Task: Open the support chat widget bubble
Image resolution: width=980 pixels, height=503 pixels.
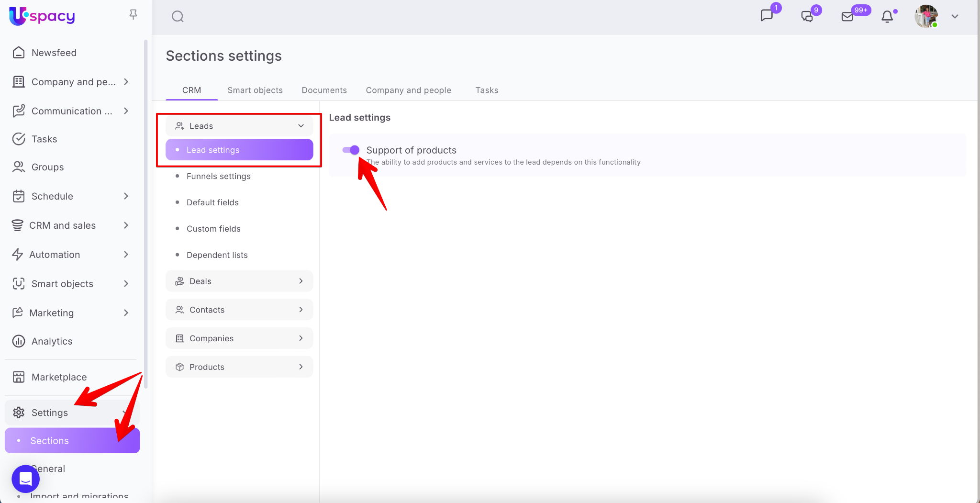Action: tap(25, 479)
